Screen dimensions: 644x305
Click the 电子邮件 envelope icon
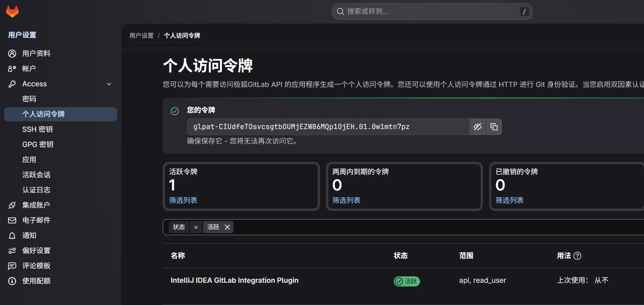click(12, 220)
